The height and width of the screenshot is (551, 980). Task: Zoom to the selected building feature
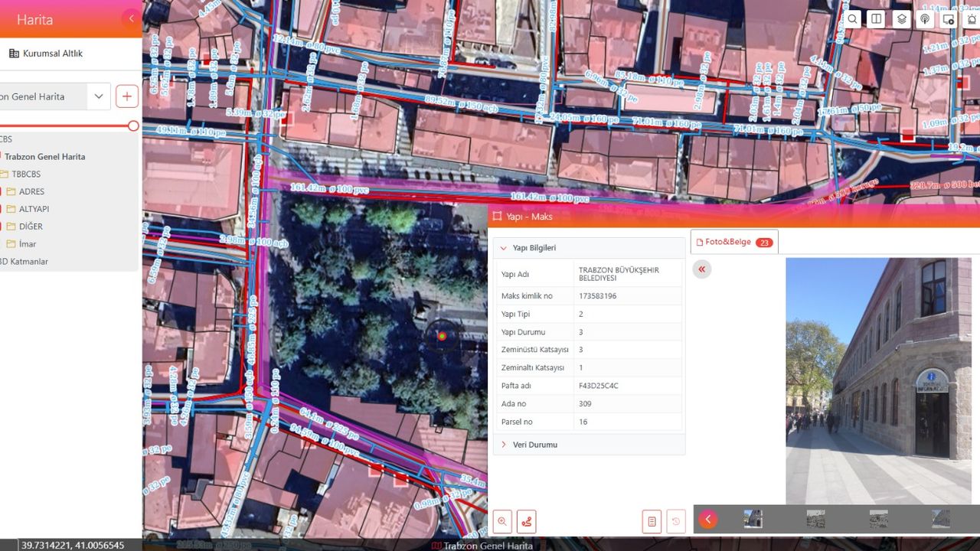[502, 522]
